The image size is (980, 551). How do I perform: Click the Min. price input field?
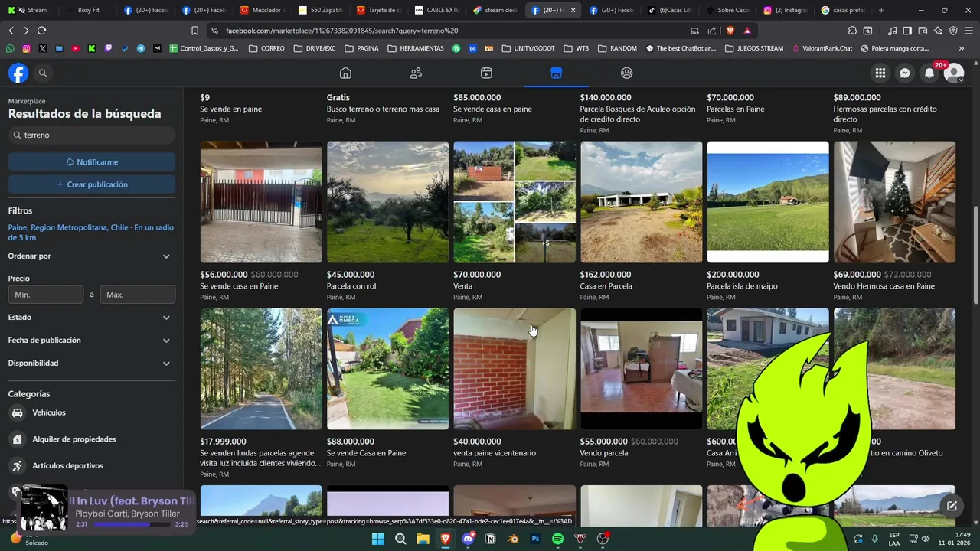coord(46,295)
